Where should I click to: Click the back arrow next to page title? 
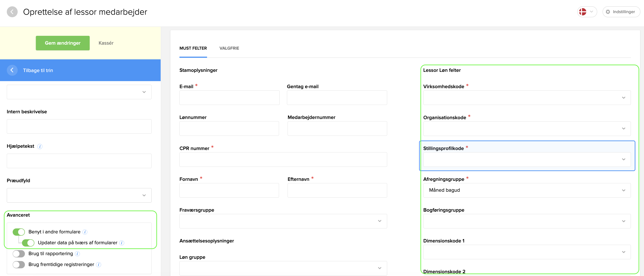tap(12, 12)
